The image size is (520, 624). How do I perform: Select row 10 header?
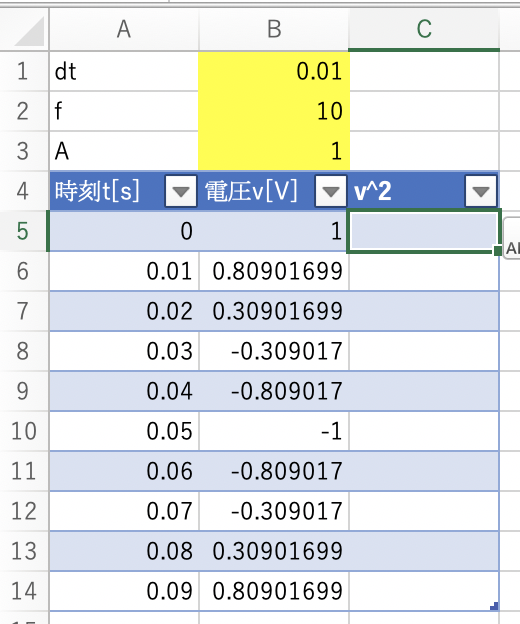pos(24,431)
